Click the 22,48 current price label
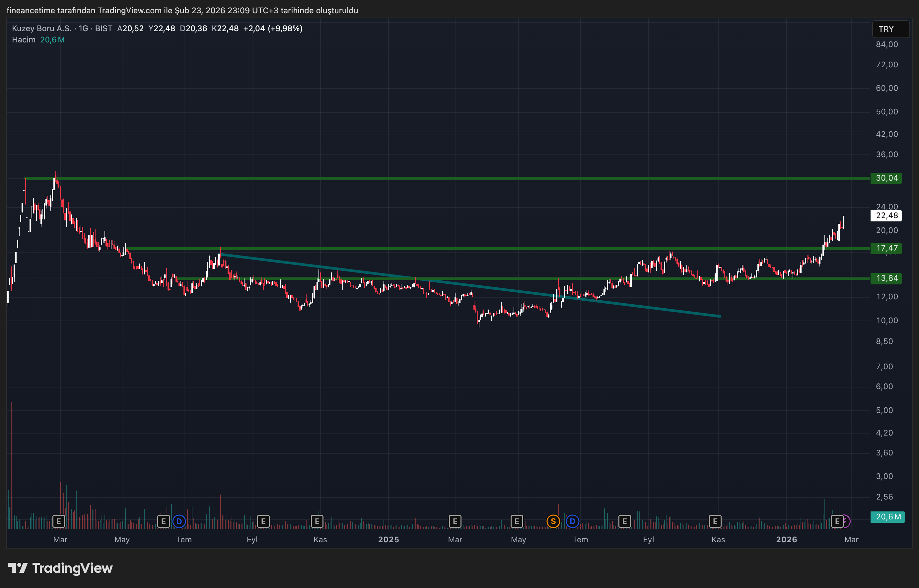Viewport: 919px width, 588px height. (886, 216)
